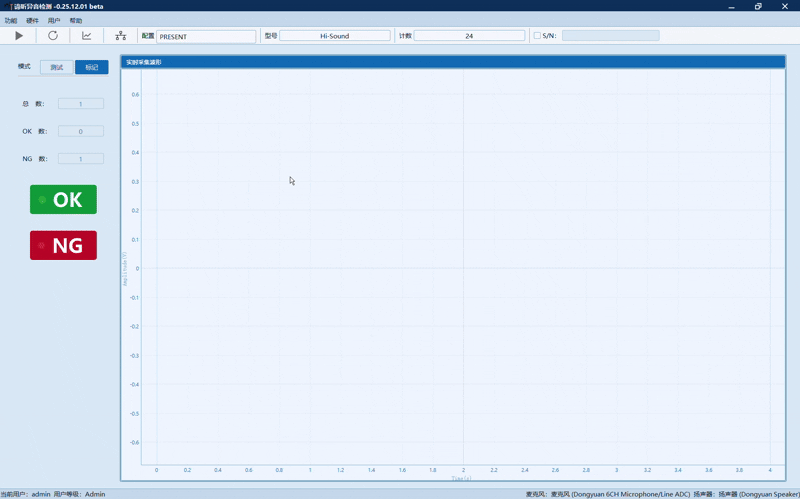Open the 型号 Hi-Sound field
Screen dimensions: 800x499
point(335,36)
